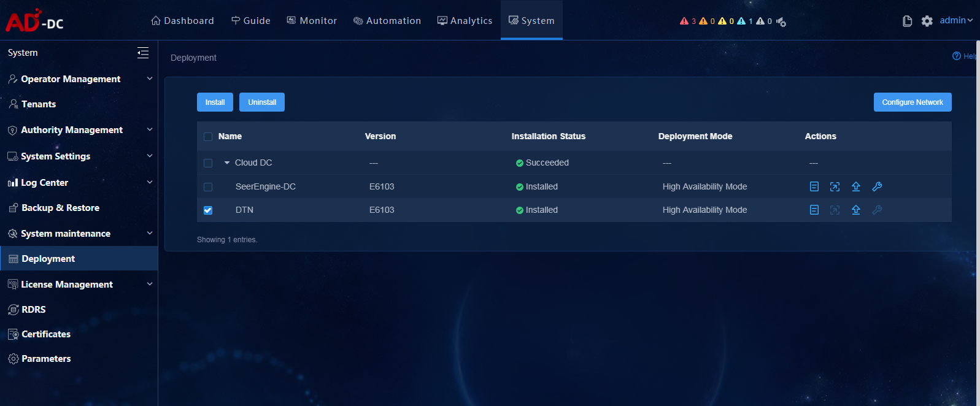Click the gray alarm icon
This screenshot has height=406, width=980.
click(x=760, y=21)
